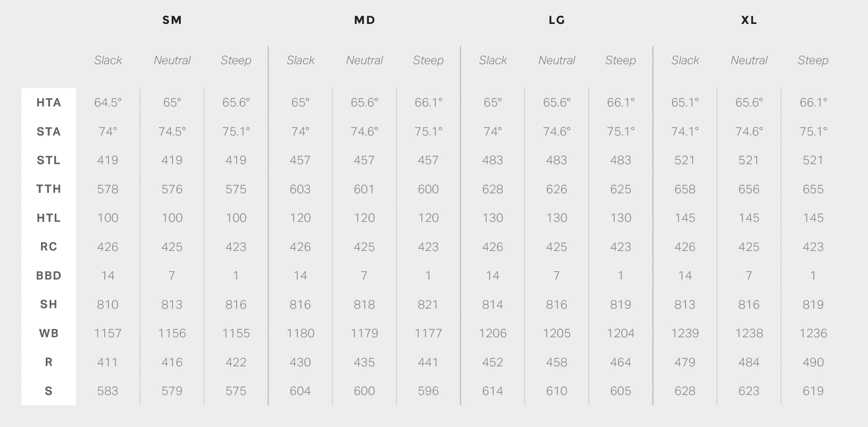
Task: Select the 1239 wheelbase cell
Action: [685, 333]
